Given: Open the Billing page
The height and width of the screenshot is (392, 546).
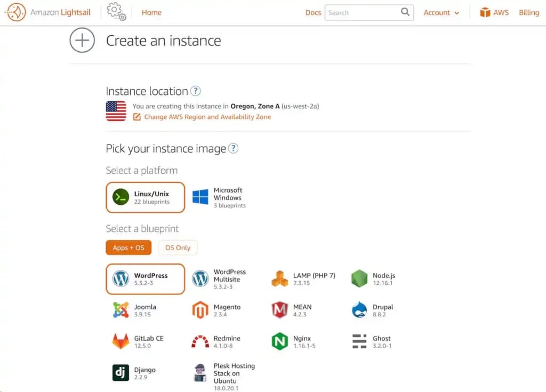Looking at the screenshot, I should [528, 13].
